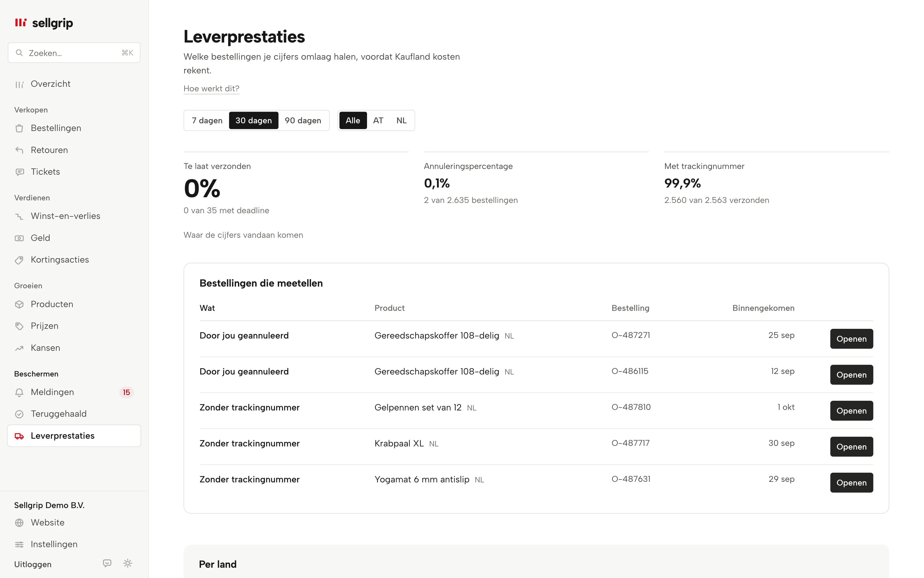The image size is (924, 578).
Task: Open order O-487810 Gelpennen row
Action: [x=851, y=410]
